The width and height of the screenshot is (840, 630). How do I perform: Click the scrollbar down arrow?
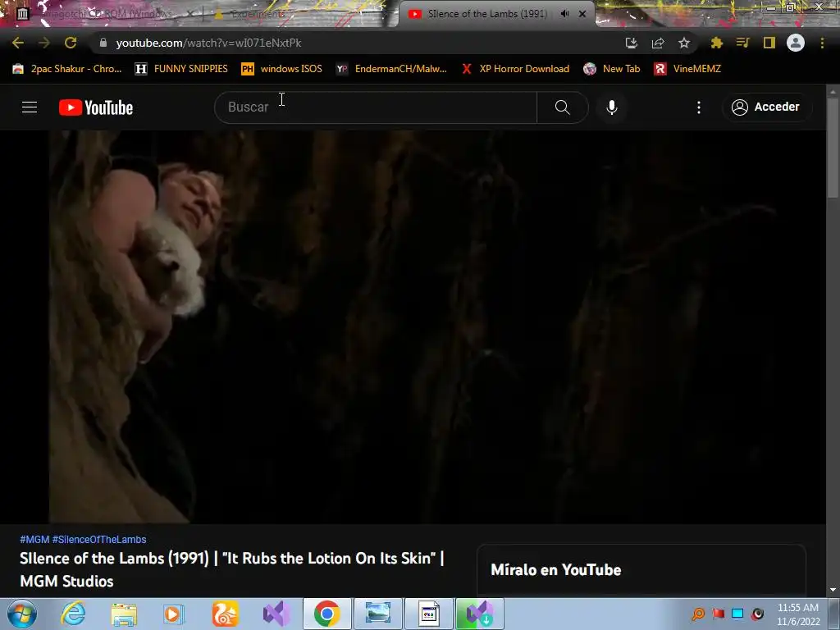point(833,590)
